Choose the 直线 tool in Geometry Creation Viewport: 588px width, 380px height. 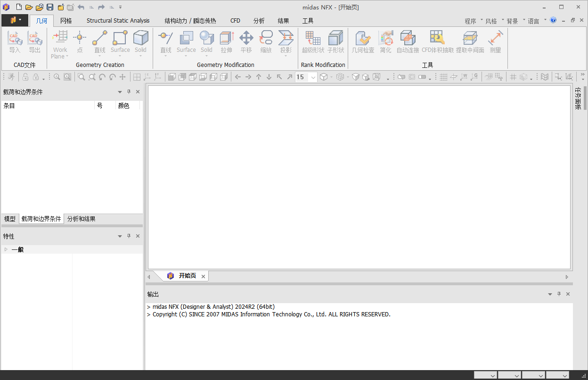coord(99,42)
